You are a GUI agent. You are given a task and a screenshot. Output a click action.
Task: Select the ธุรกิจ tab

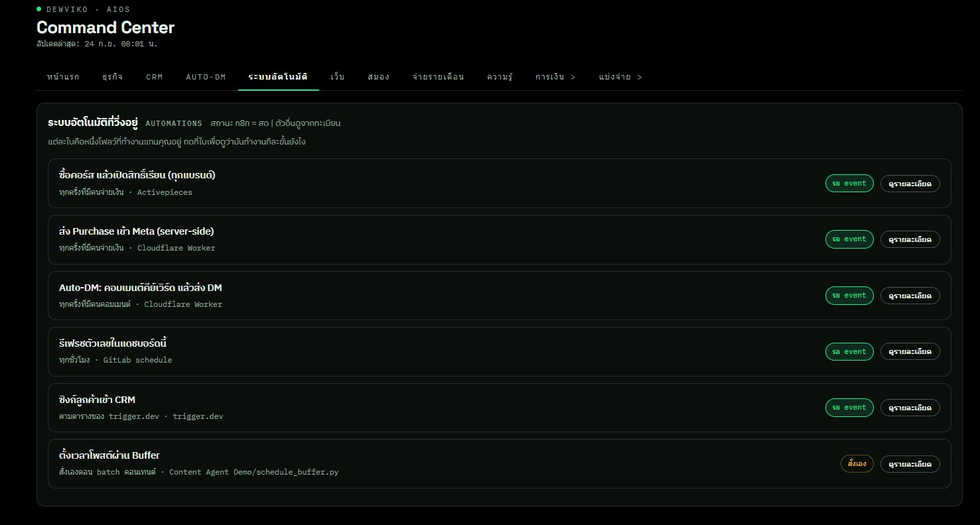pos(112,77)
